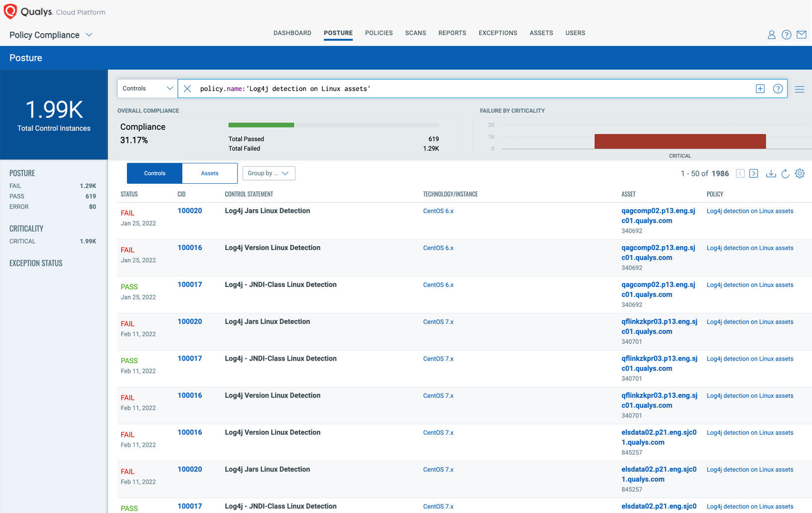Screen dimensions: 812x513
Task: Clear the search query with the X icon
Action: click(x=187, y=88)
